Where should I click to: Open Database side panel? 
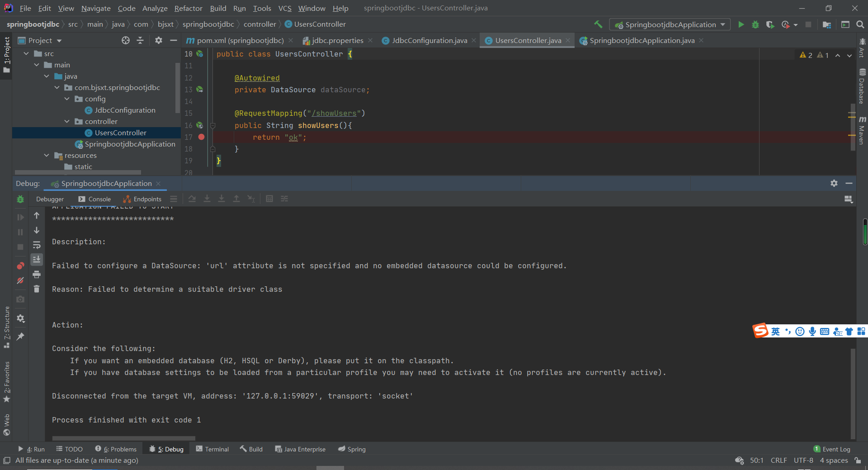862,86
